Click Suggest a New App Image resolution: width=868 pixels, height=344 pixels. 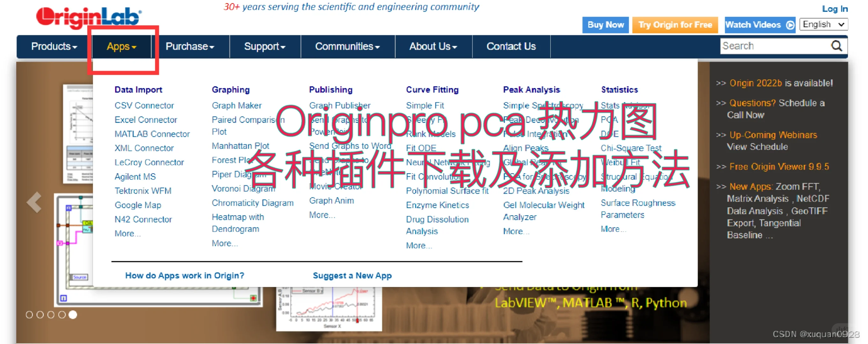352,275
